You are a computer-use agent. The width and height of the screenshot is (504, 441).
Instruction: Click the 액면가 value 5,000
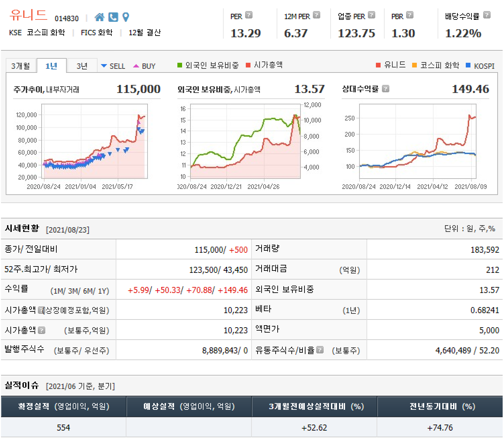[489, 330]
